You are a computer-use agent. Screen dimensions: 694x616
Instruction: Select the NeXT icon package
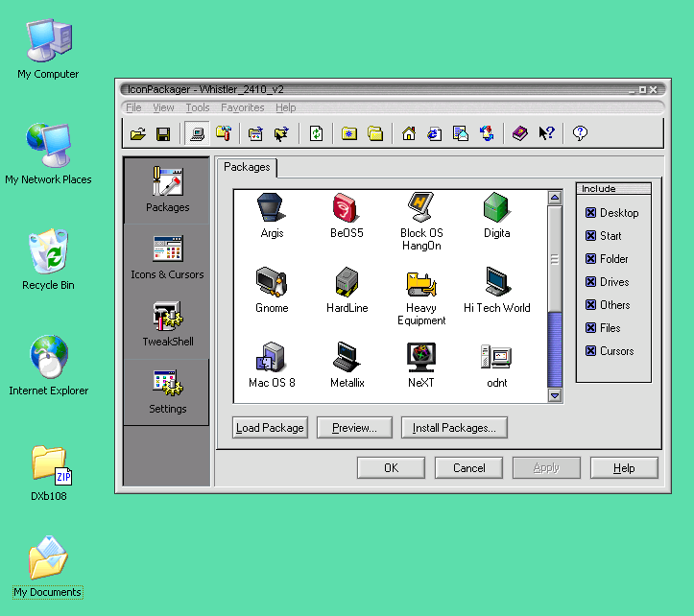[421, 365]
